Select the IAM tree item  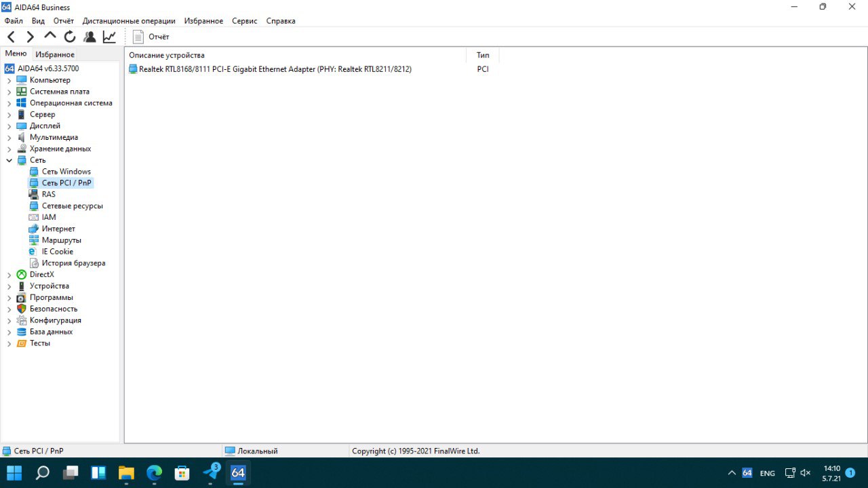click(x=49, y=217)
